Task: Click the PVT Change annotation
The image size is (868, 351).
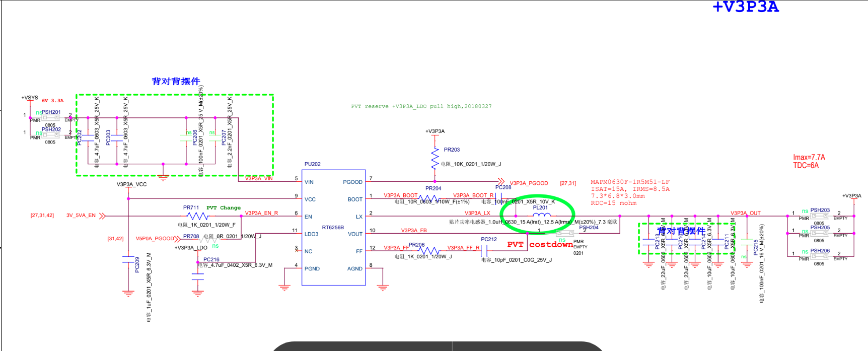Action: click(x=224, y=207)
